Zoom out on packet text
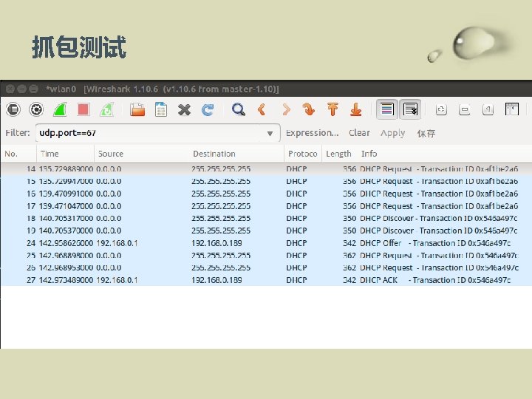 coord(465,109)
